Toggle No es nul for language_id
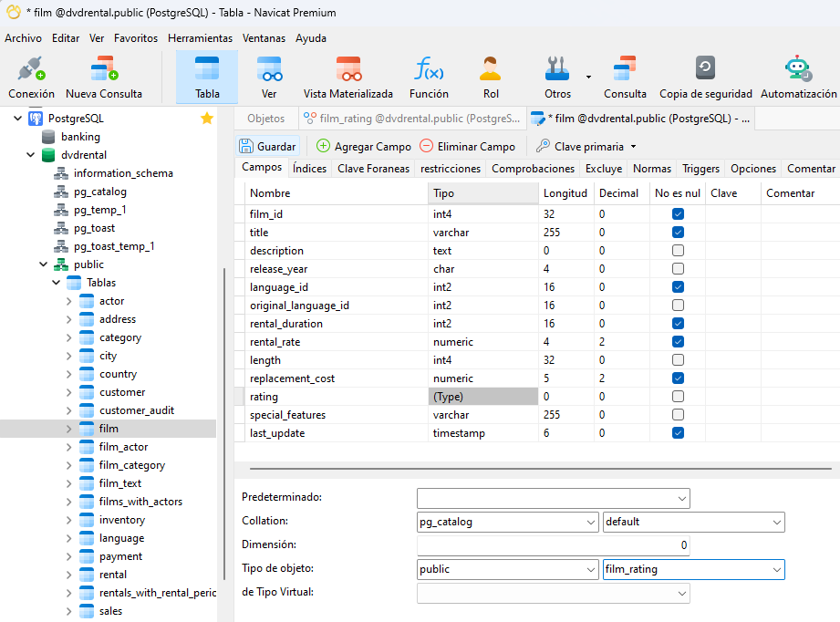The height and width of the screenshot is (622, 840). click(x=678, y=286)
